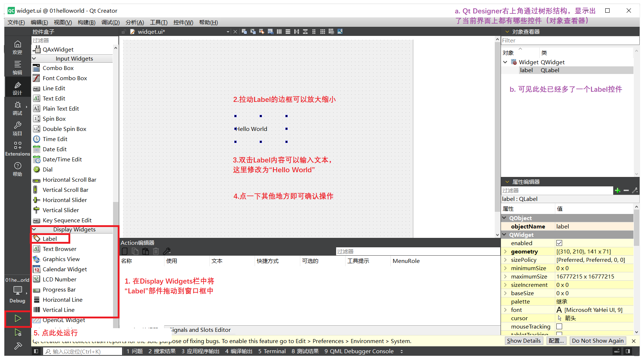Viewport: 644px width, 363px height.
Task: Close the widget.ui document with the X
Action: (x=235, y=32)
